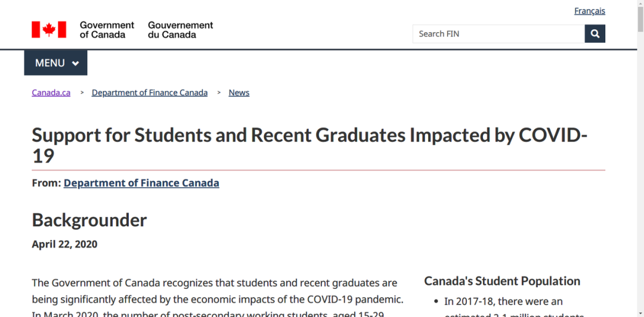Follow the From: Department of Finance Canada link
Viewport: 644px width, 317px height.
141,183
